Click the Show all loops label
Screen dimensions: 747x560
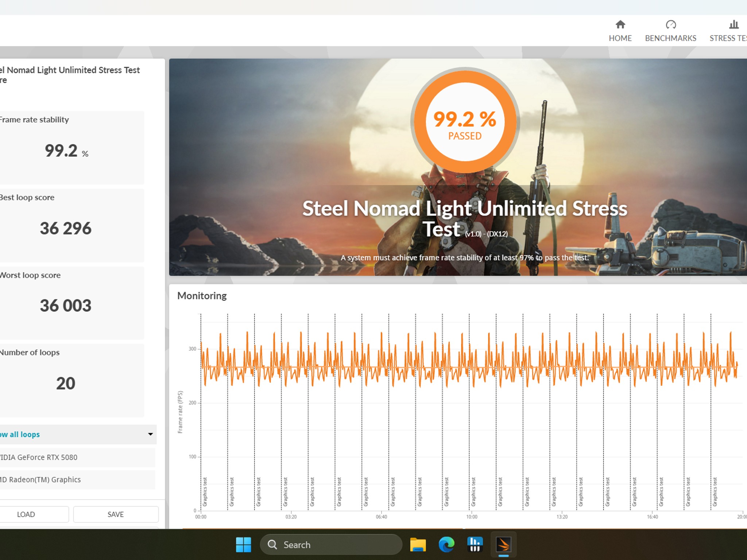20,434
